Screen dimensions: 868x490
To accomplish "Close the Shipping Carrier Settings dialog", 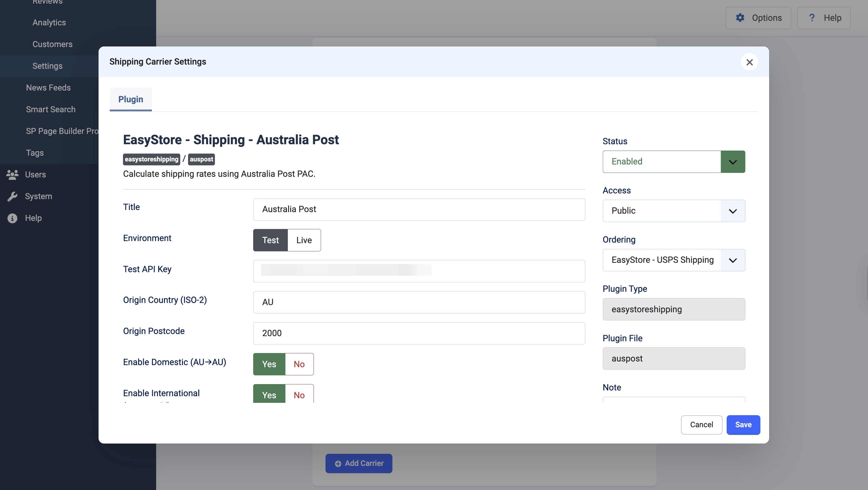I will tap(749, 62).
